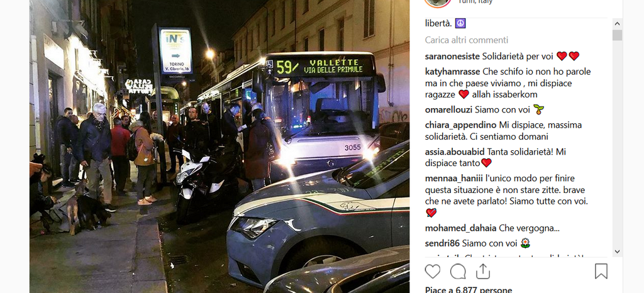Save the post with the bookmark icon
This screenshot has width=644, height=293.
click(x=601, y=271)
